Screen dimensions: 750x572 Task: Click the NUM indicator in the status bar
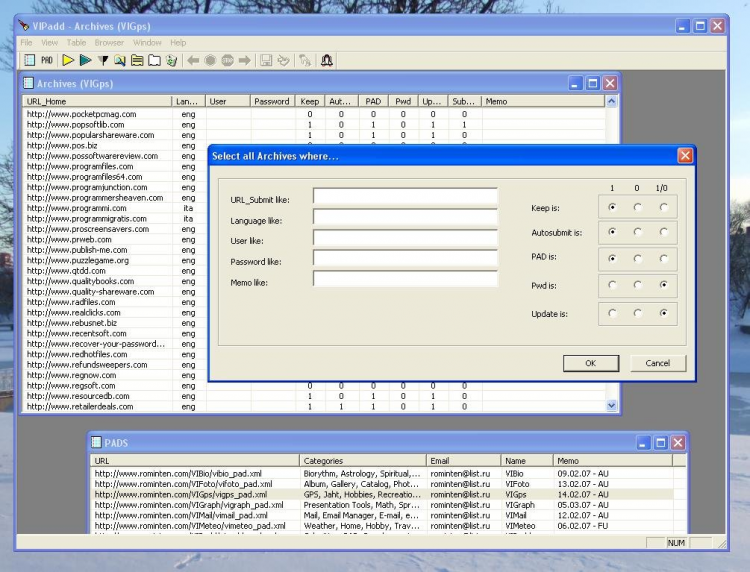tap(676, 543)
